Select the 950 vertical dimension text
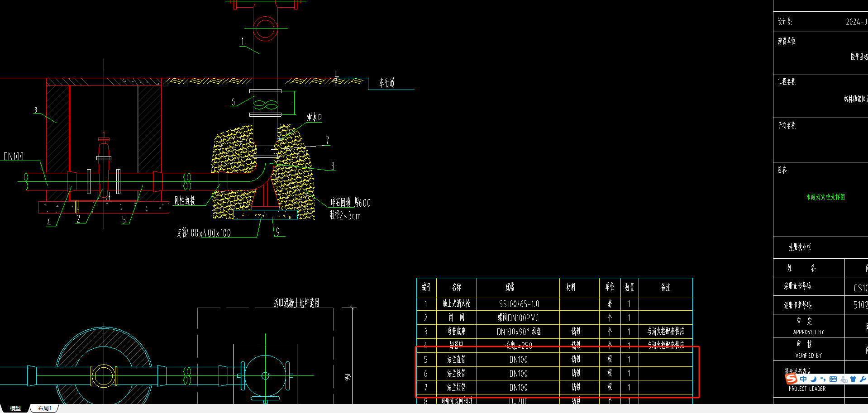Image resolution: width=868 pixels, height=413 pixels. coord(348,376)
